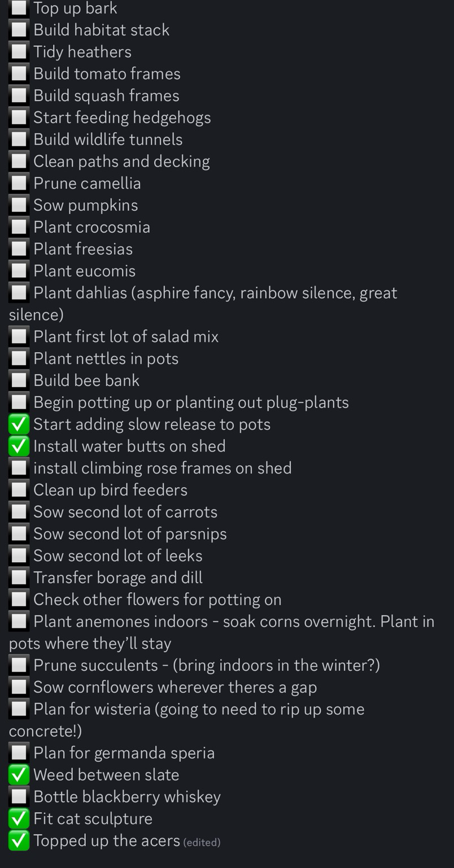Viewport: 454px width, 868px height.
Task: Mark Build tomato frames checkbox
Action: point(19,73)
